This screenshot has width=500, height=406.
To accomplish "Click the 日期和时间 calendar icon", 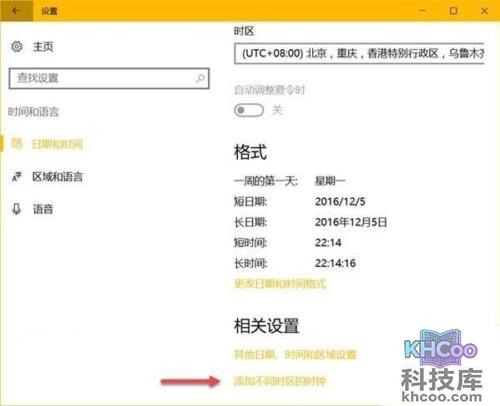I will (17, 144).
